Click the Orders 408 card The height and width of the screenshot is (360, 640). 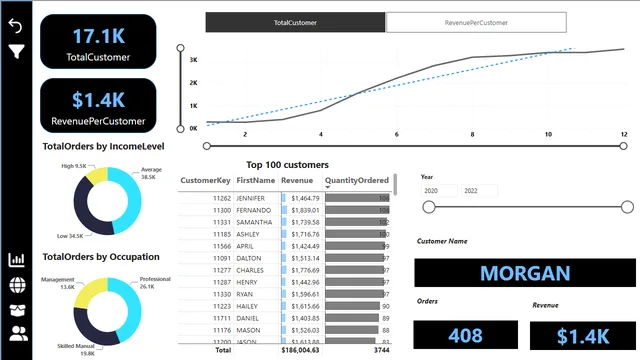[465, 335]
